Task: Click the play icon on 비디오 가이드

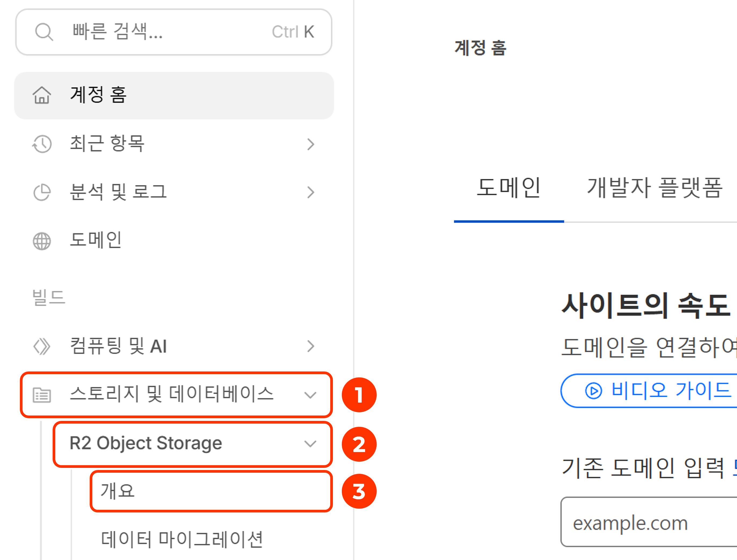Action: pyautogui.click(x=593, y=391)
